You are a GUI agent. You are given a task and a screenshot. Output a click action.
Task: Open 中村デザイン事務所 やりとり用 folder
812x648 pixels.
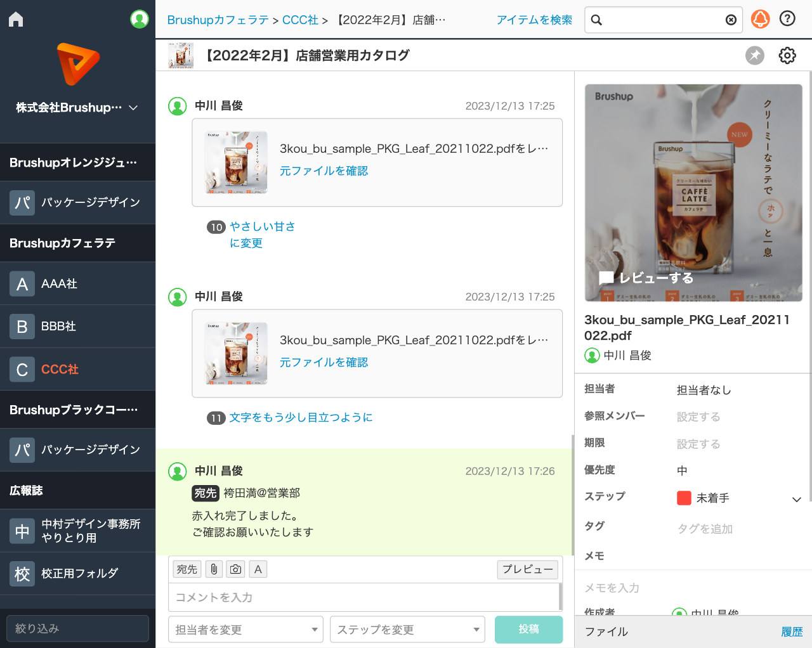tap(77, 531)
